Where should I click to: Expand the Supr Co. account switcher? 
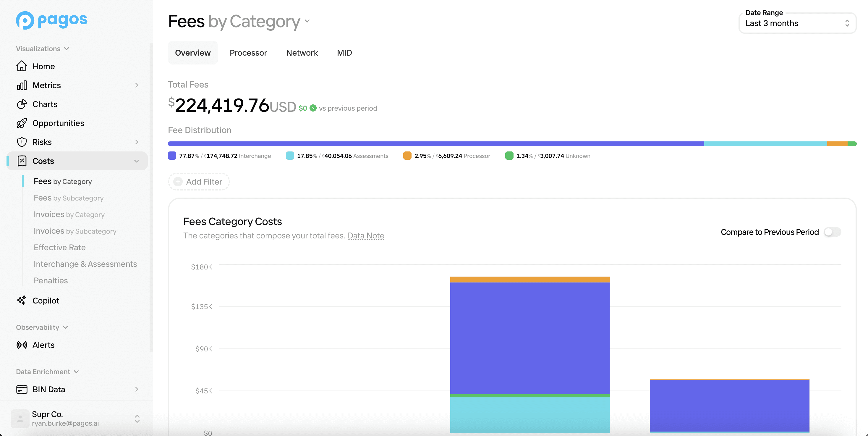click(137, 419)
